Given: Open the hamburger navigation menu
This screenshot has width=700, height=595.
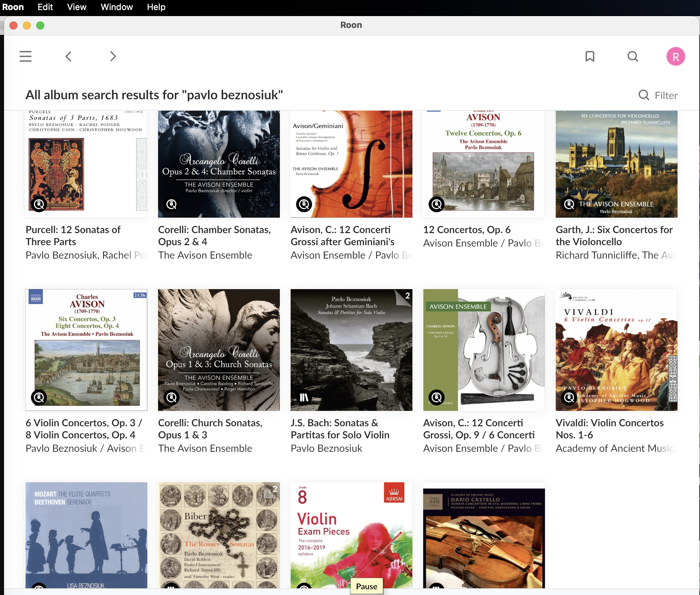Looking at the screenshot, I should click(25, 56).
